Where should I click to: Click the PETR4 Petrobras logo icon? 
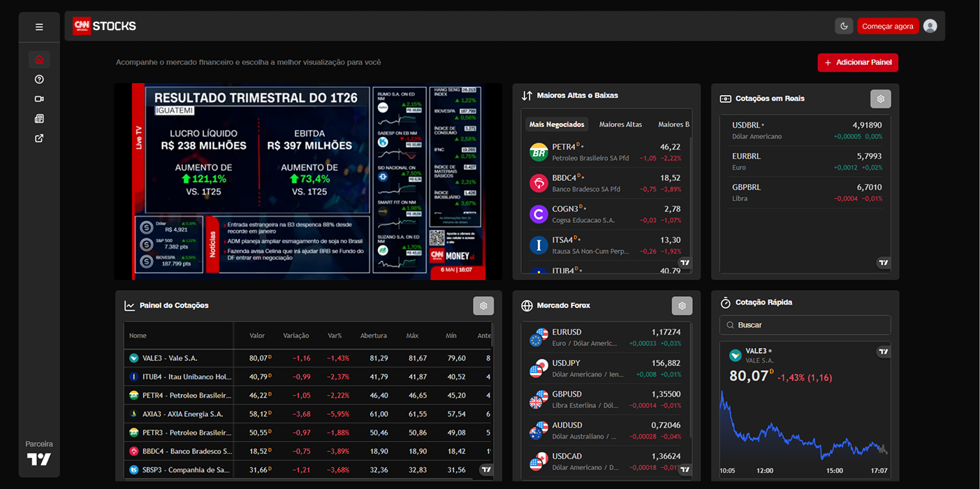539,152
